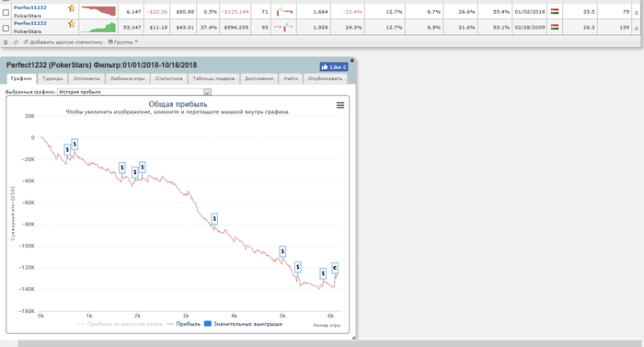The image size is (644, 347).
Task: Click the form candle icon in the -$125,144 row
Action: coord(283,12)
